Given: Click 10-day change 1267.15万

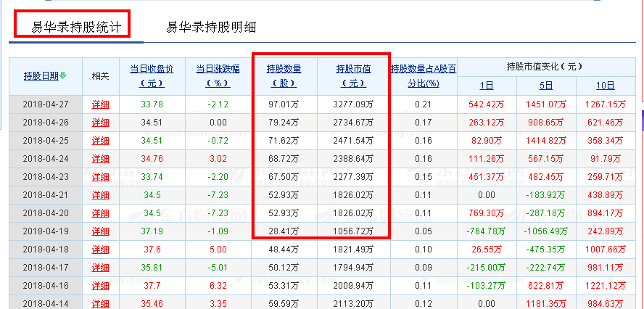Looking at the screenshot, I should pyautogui.click(x=606, y=104).
